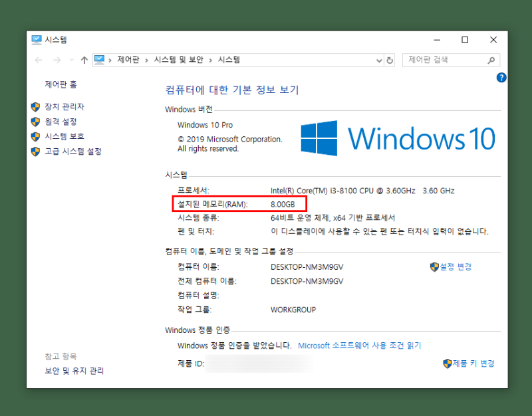532x416 pixels.
Task: Open Security and Maintenance (보안 및 유지 관리)
Action: pyautogui.click(x=74, y=371)
